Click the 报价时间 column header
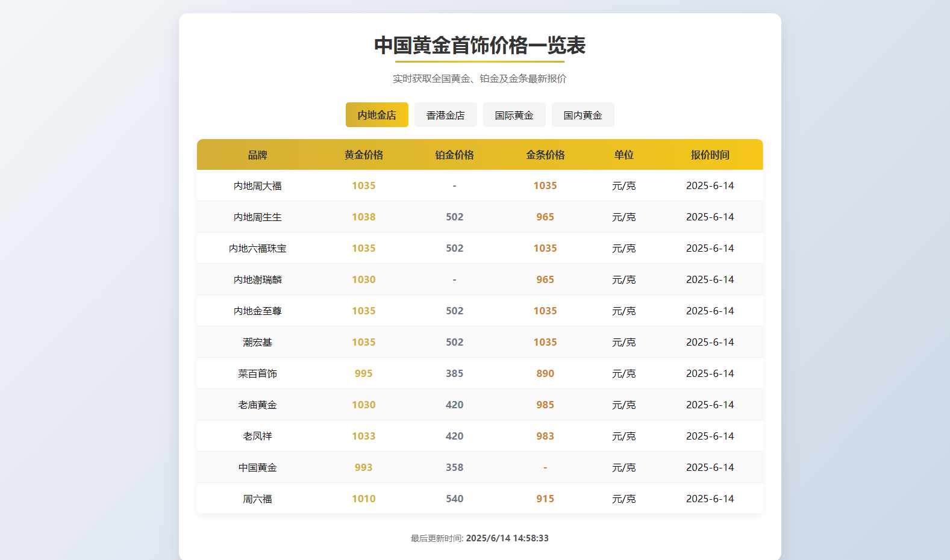The width and height of the screenshot is (950, 560). click(x=710, y=155)
